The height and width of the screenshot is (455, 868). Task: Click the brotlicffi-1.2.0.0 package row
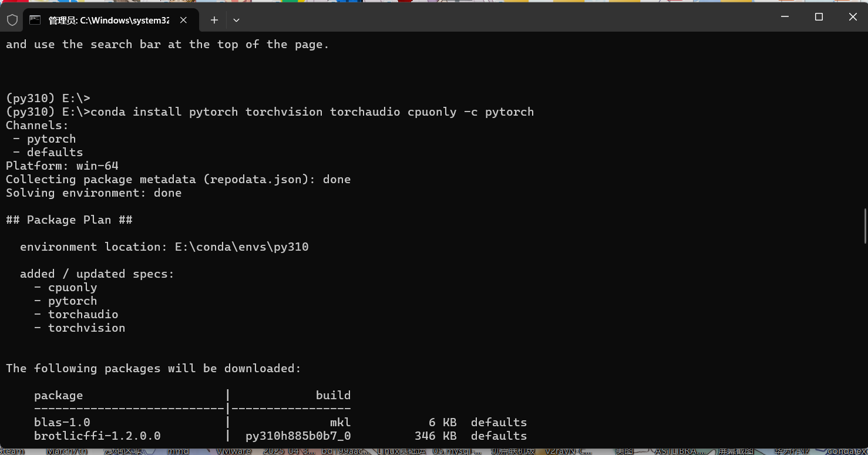[x=281, y=436]
